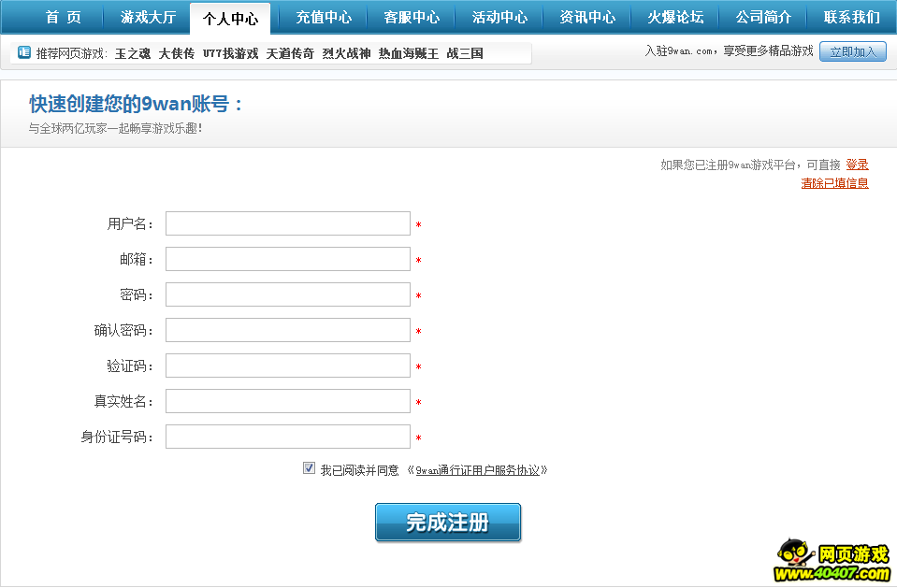Untick the 我已阅读并同意 checkbox

coord(309,468)
